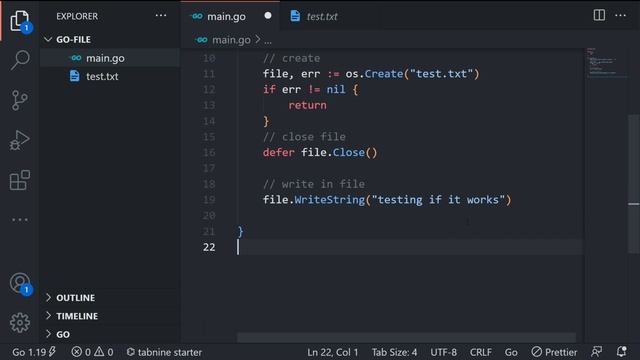Open the notifications bell
640x360 pixels.
pos(621,351)
